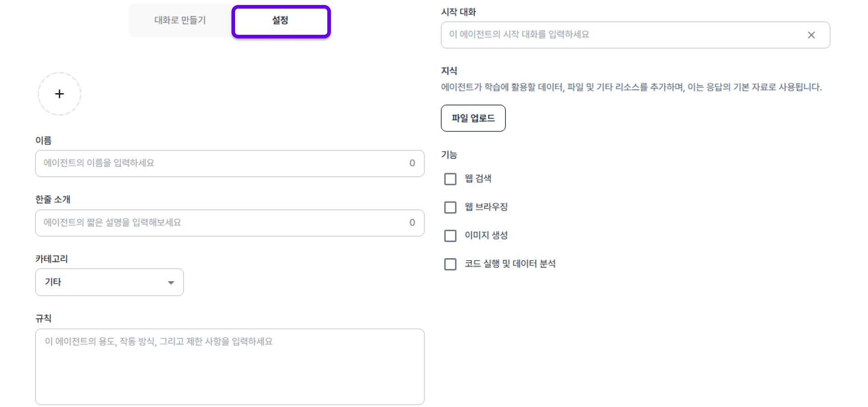The height and width of the screenshot is (407, 868).
Task: Clear the 시작 대화 field with X icon
Action: (x=811, y=35)
